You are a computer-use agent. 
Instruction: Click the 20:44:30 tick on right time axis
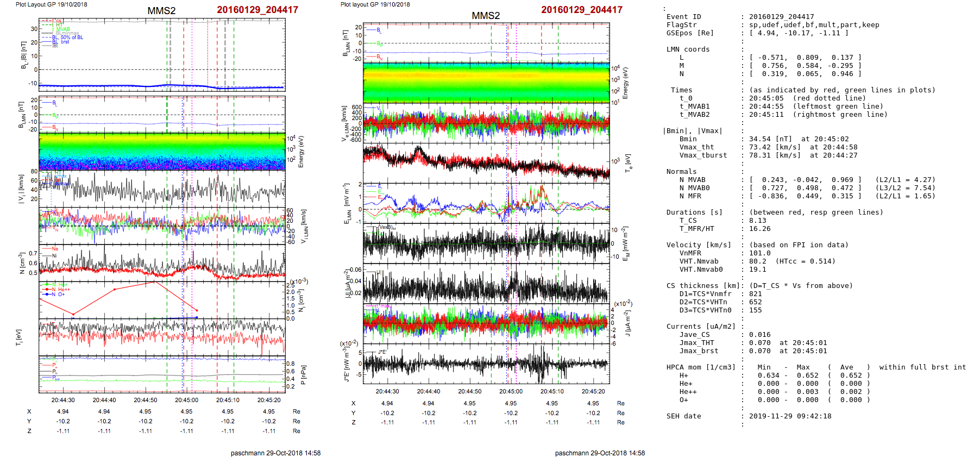coord(387,391)
